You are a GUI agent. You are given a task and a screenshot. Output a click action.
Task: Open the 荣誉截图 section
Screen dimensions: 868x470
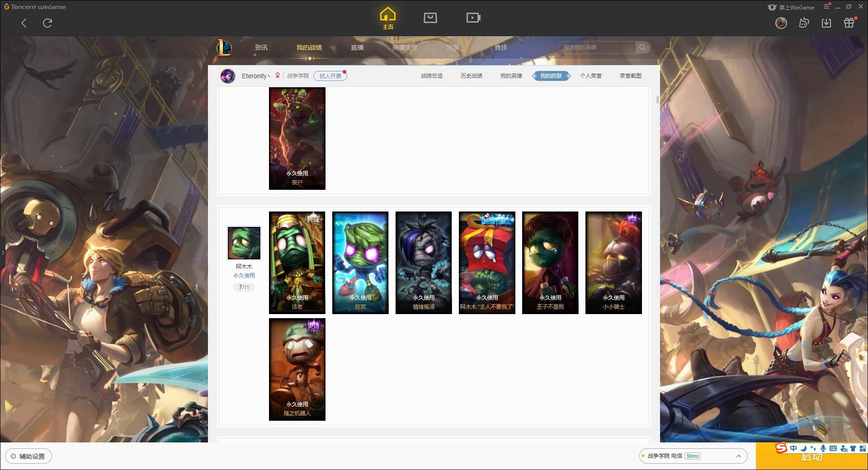coord(631,76)
